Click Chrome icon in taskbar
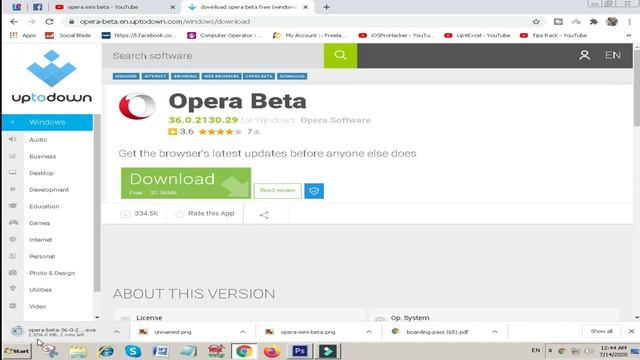The image size is (640, 360). [244, 351]
